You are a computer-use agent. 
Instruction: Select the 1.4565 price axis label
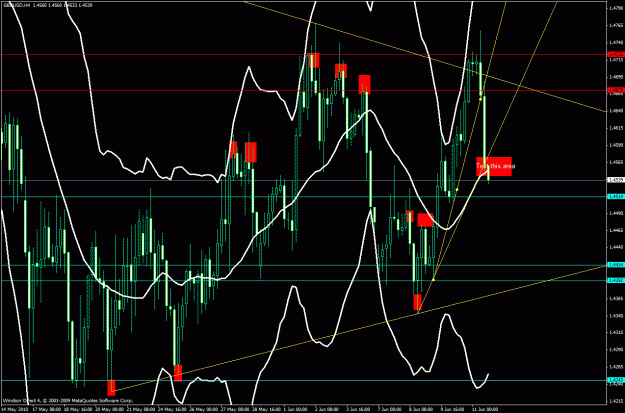[x=615, y=162]
